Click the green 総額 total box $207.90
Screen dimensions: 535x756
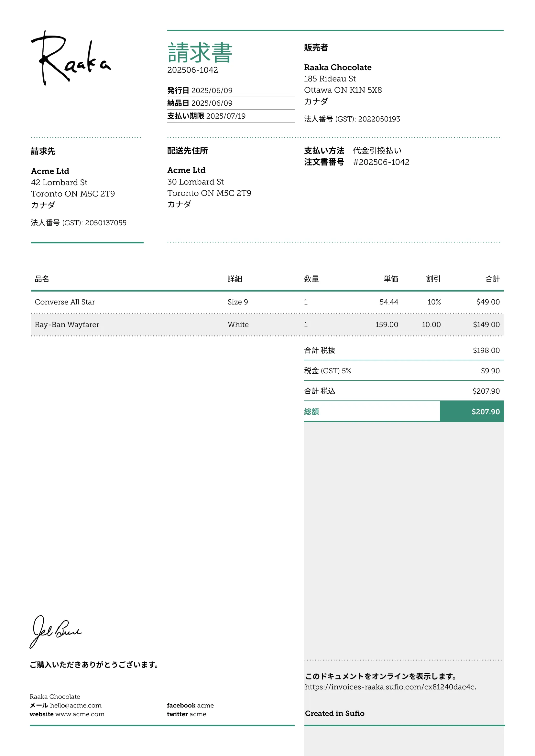click(472, 411)
